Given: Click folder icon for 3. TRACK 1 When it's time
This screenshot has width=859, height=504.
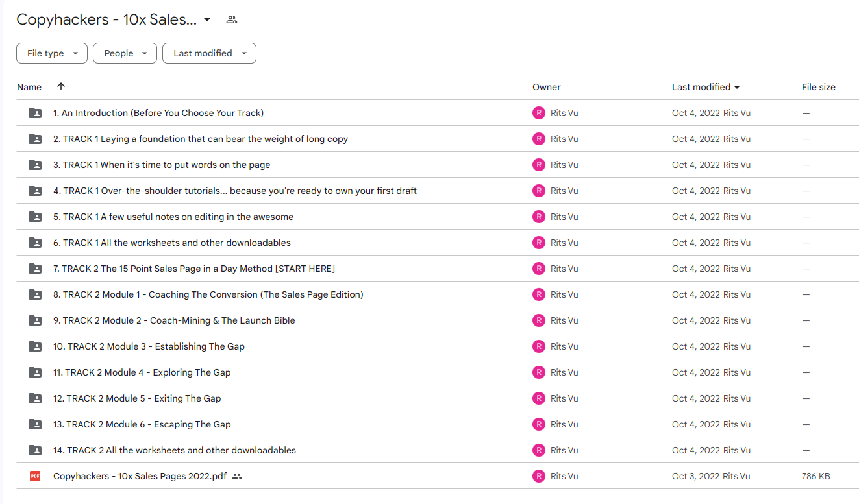Looking at the screenshot, I should coord(35,165).
